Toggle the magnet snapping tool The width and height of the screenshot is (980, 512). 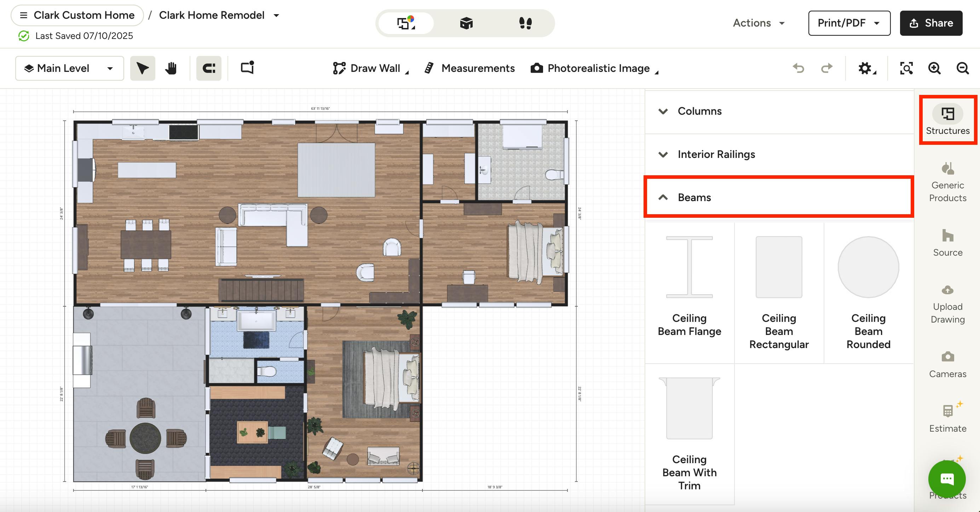pos(209,68)
